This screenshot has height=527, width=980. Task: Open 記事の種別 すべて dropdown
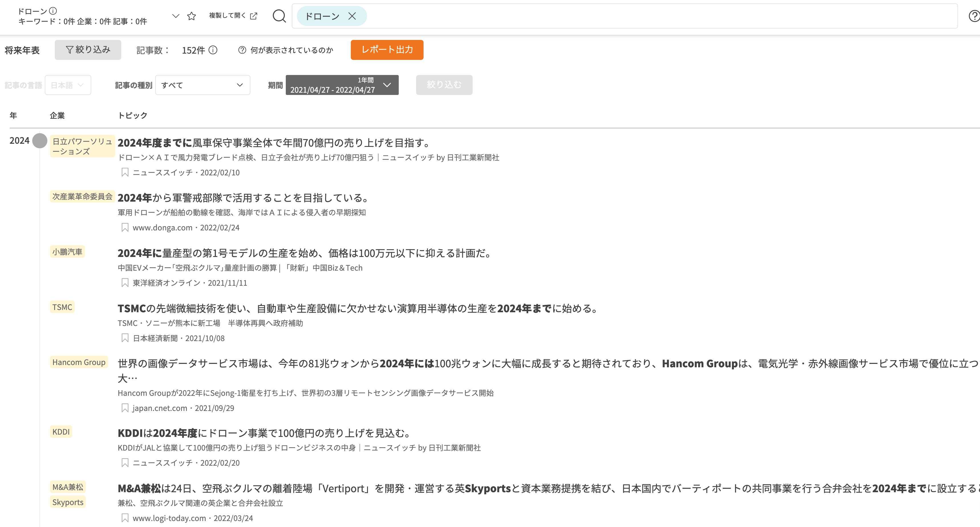pyautogui.click(x=203, y=85)
